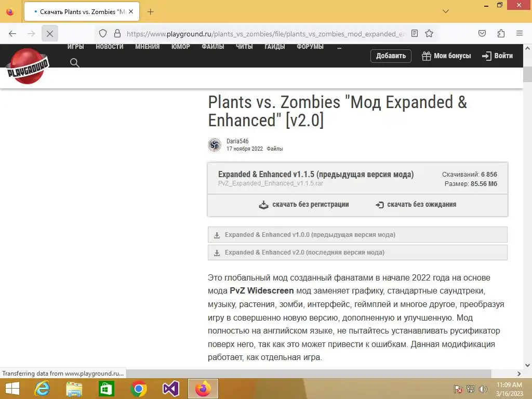Click the Playground site logo
This screenshot has width=532, height=399.
coord(28,66)
